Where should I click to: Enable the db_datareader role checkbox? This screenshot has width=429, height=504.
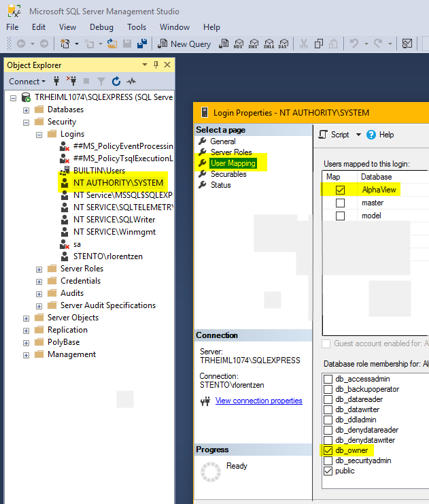(328, 399)
